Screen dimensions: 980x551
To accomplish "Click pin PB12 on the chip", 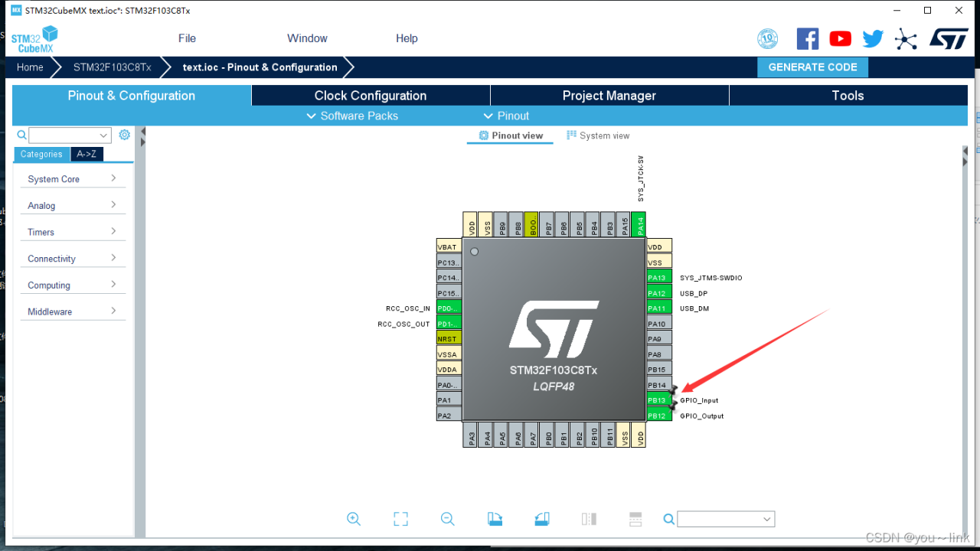I will coord(659,416).
